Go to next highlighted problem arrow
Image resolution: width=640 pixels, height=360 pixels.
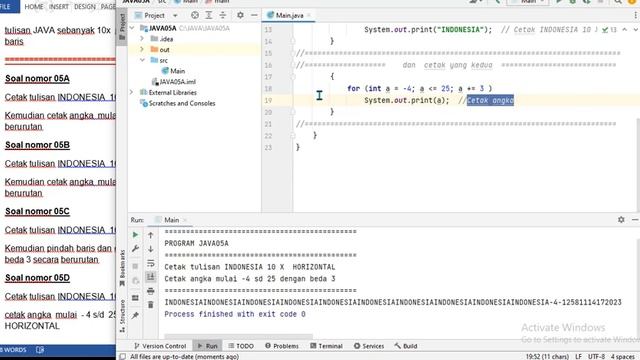tap(636, 29)
